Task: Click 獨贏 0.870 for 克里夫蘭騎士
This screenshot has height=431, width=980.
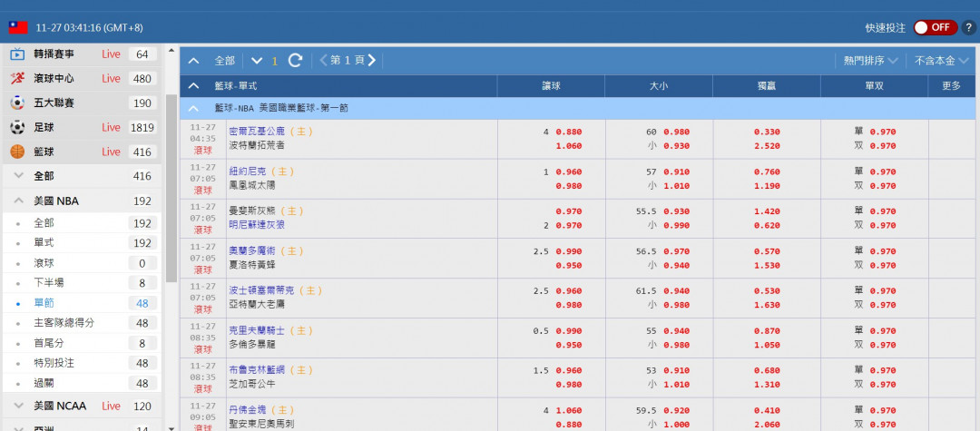Action: [x=767, y=331]
